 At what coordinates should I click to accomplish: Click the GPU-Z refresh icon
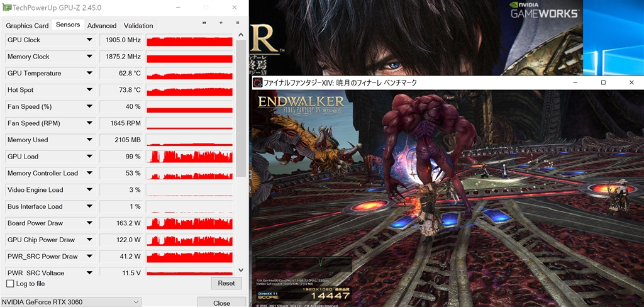(221, 23)
